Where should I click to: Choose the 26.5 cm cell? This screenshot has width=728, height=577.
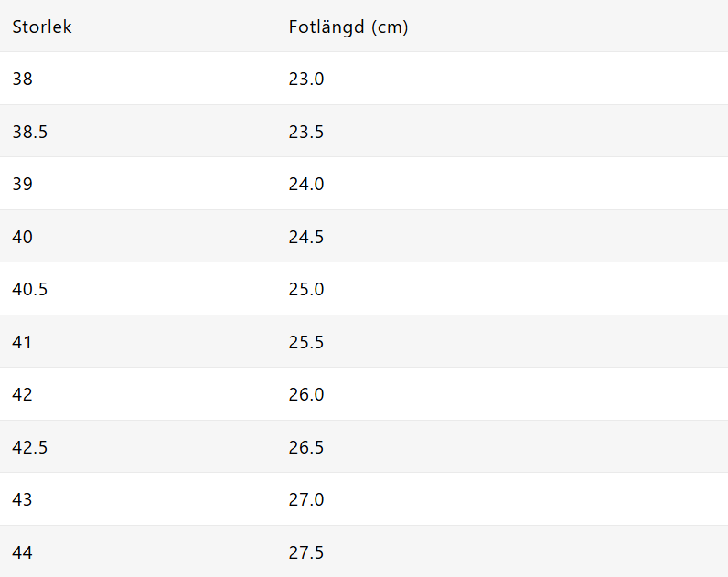306,447
